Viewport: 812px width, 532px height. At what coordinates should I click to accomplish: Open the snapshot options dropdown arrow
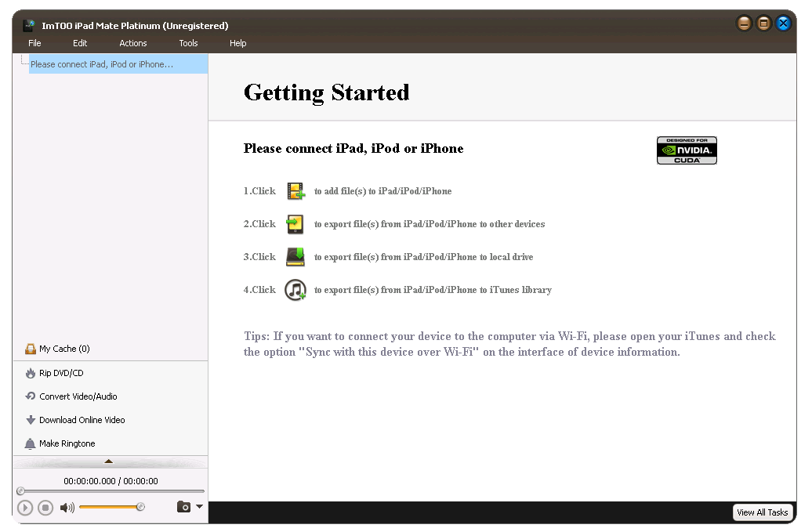point(199,507)
